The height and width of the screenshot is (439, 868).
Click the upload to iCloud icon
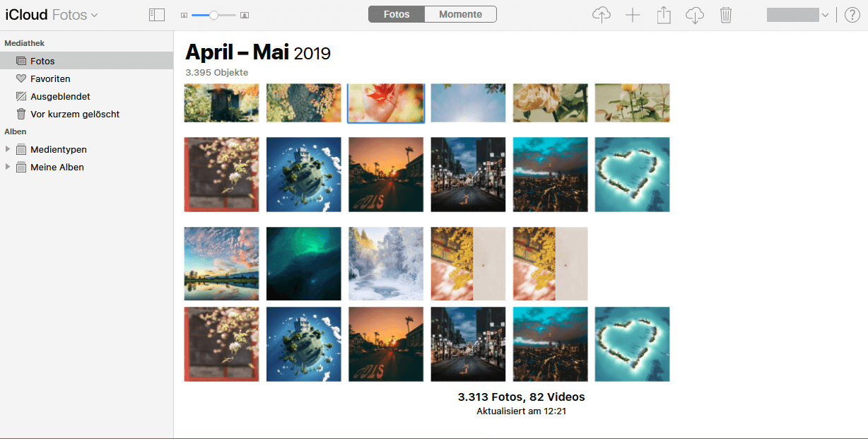tap(602, 15)
